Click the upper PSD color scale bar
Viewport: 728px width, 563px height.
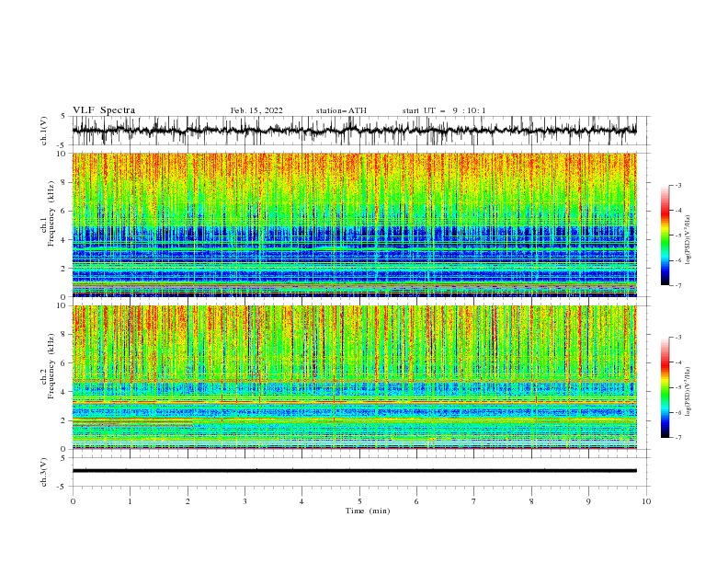pos(665,236)
